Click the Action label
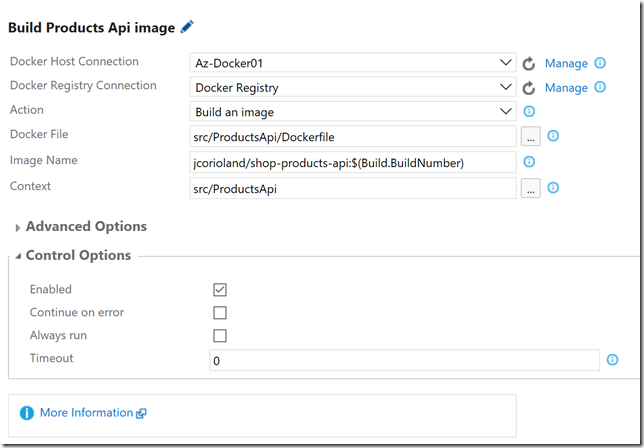 tap(27, 110)
